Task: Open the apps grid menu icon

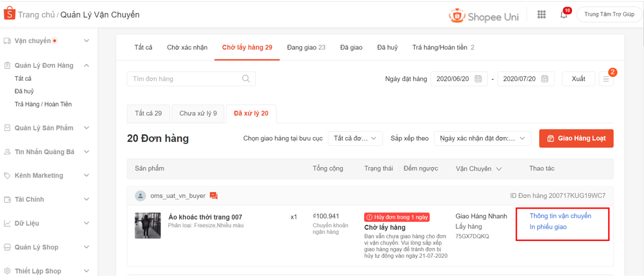Action: (541, 15)
